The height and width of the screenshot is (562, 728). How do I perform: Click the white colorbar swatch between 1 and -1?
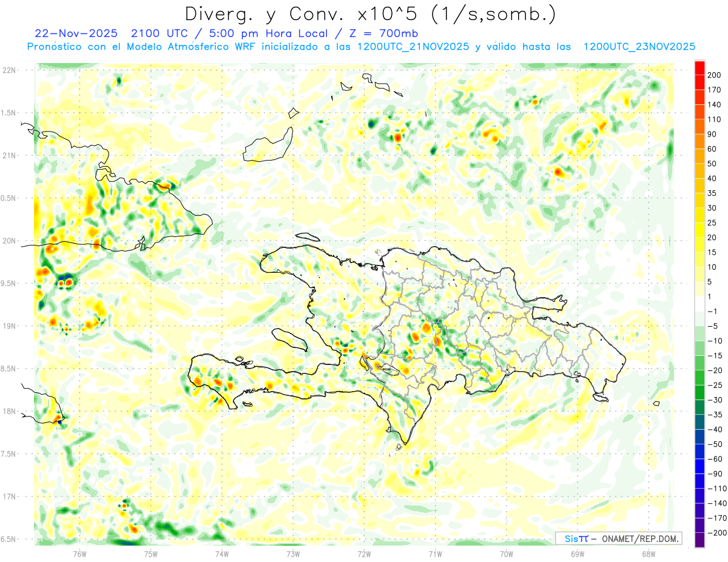(699, 304)
